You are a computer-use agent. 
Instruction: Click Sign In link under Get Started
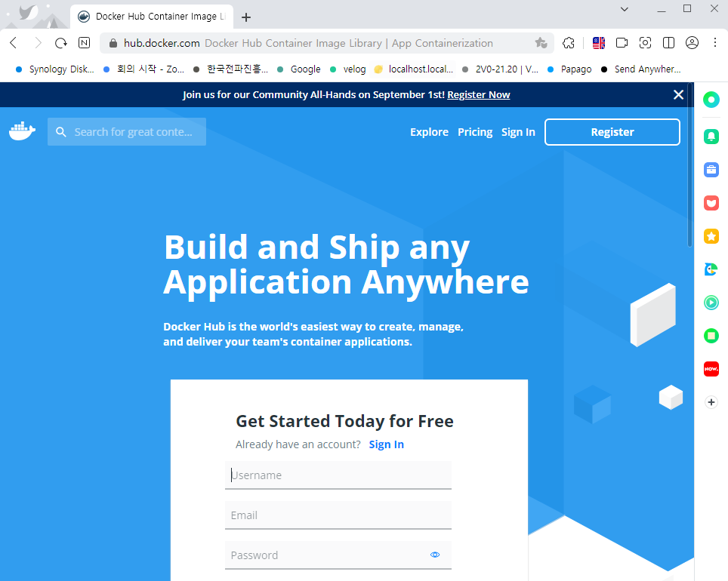[x=387, y=444]
